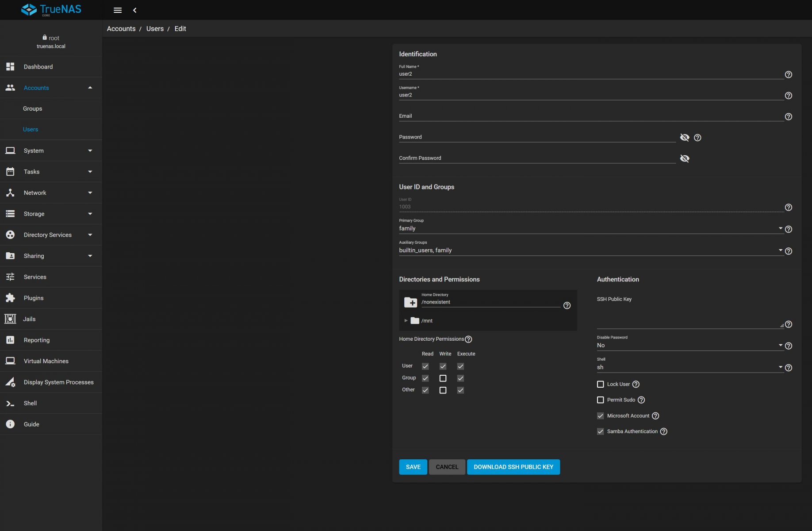Open help for Email field

pyautogui.click(x=788, y=117)
